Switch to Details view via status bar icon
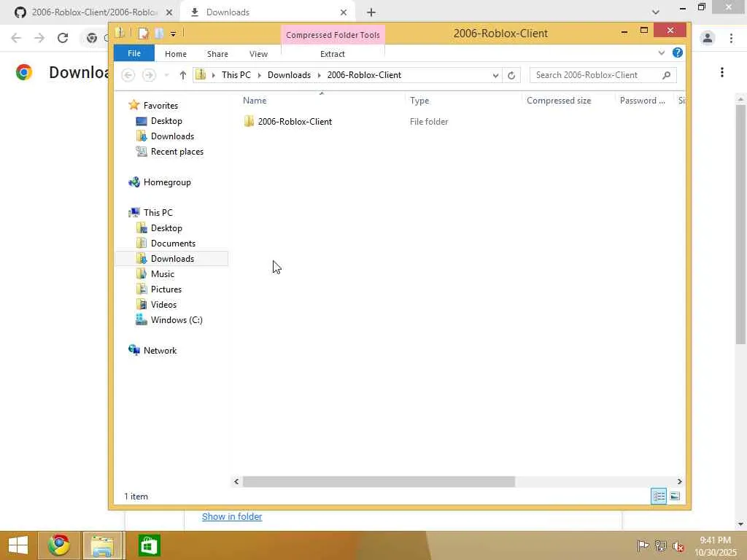Viewport: 747px width, 560px height. point(659,496)
